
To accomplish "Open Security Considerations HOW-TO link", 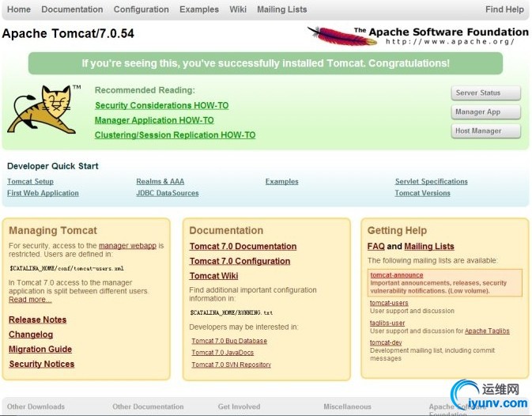I will point(162,105).
